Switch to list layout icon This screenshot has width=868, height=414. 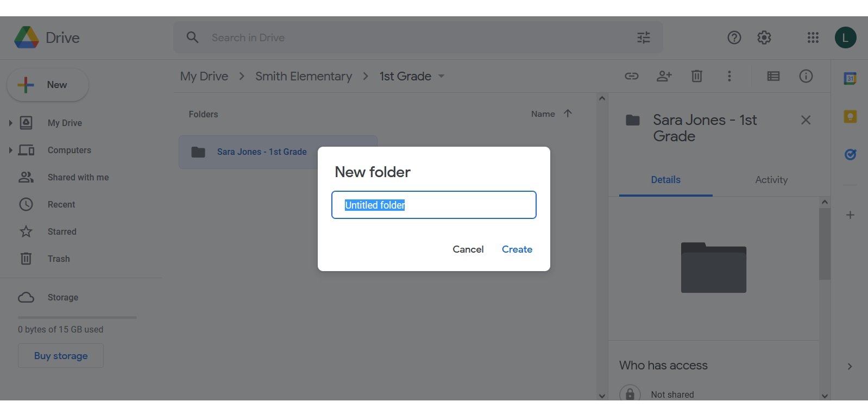point(773,76)
